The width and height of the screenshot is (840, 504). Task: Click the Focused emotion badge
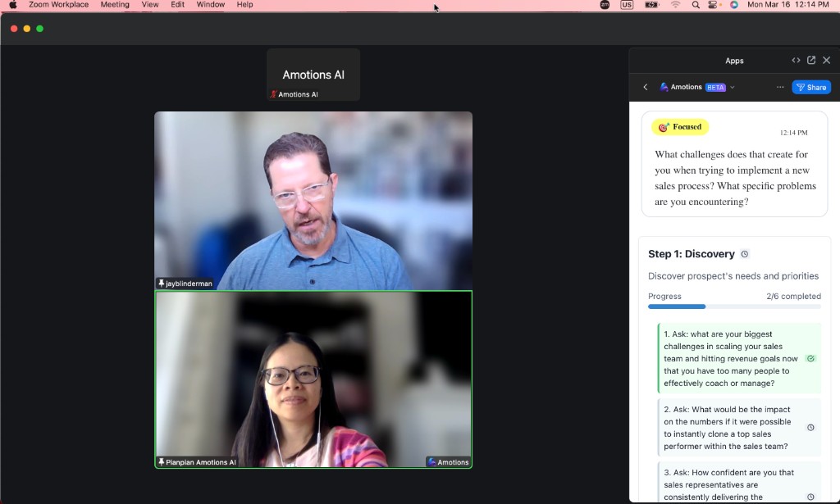click(x=680, y=127)
